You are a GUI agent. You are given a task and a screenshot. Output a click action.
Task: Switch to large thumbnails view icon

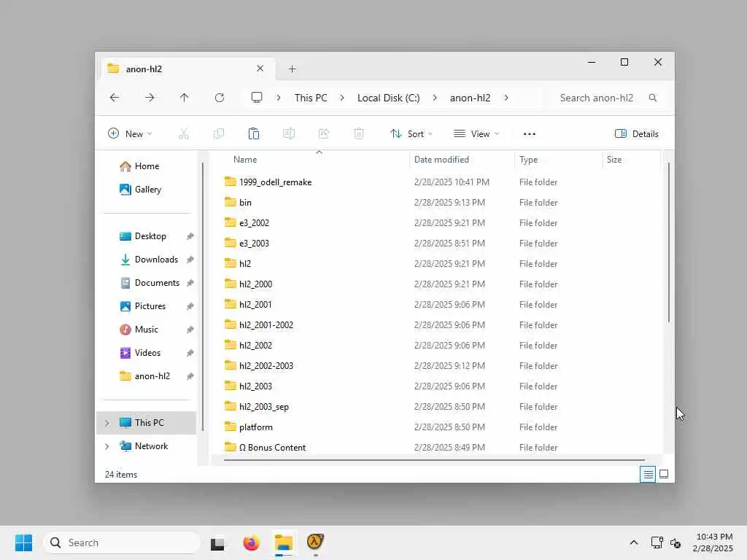664,474
